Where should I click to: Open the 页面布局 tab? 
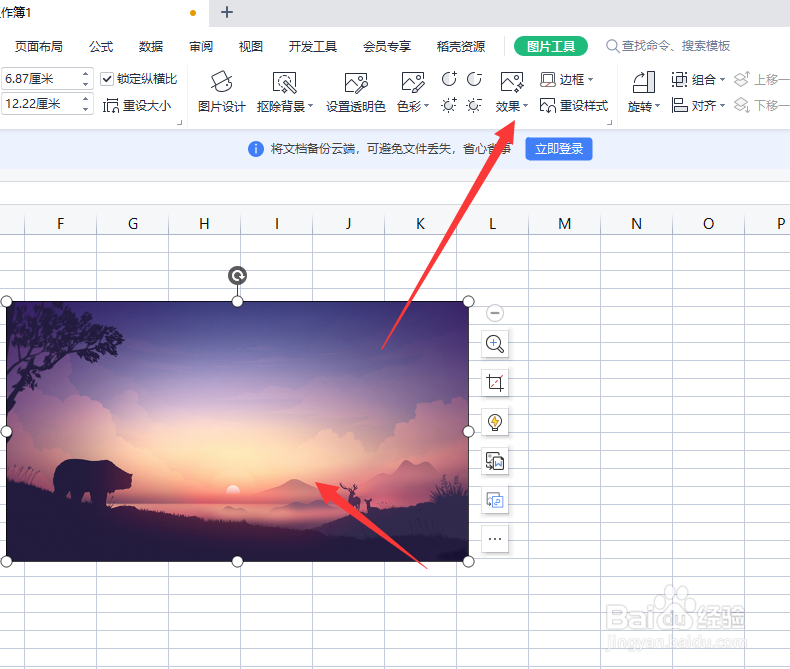click(39, 46)
